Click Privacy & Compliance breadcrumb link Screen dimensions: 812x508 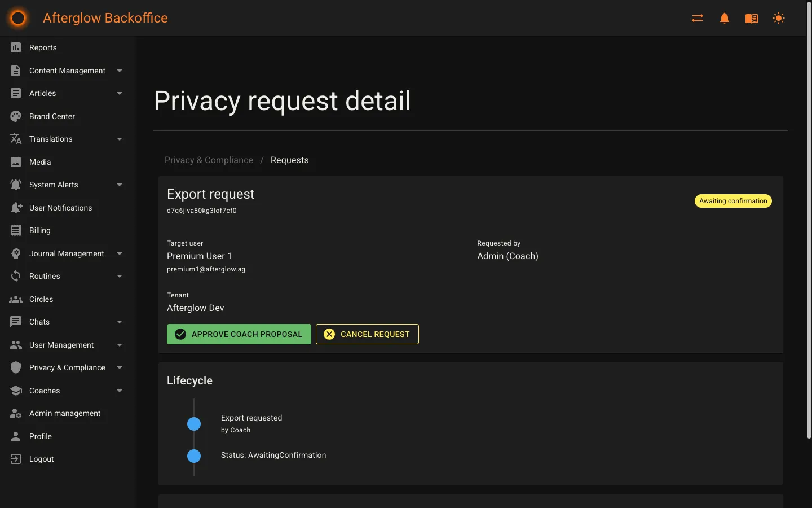point(209,160)
